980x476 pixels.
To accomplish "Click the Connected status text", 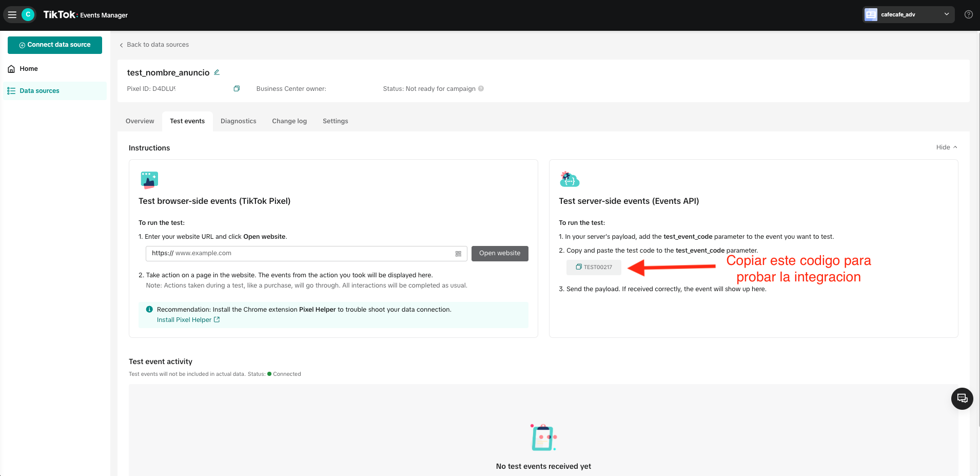I will pyautogui.click(x=287, y=374).
